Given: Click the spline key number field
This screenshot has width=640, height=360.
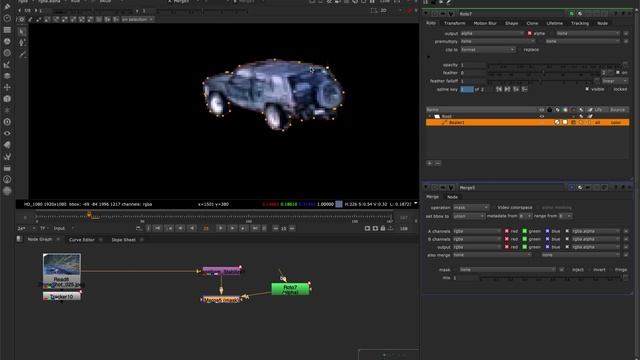Looking at the screenshot, I should pos(467,89).
